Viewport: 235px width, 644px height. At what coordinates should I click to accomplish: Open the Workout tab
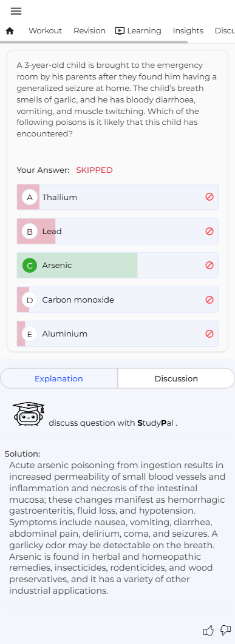(45, 31)
